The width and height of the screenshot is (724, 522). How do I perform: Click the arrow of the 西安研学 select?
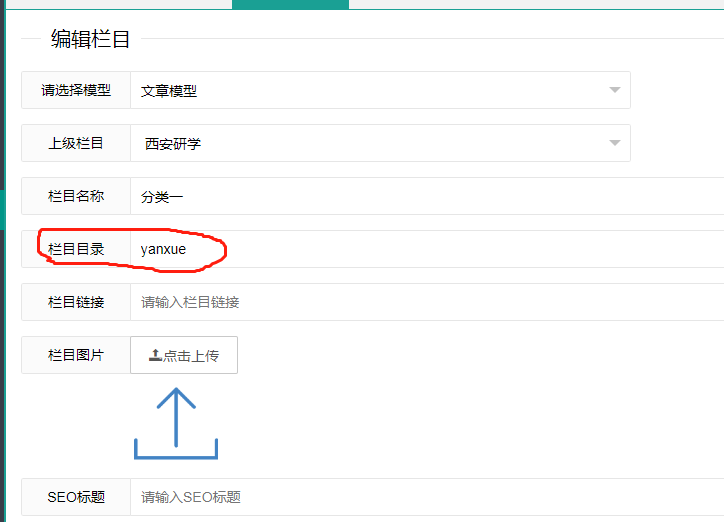615,143
